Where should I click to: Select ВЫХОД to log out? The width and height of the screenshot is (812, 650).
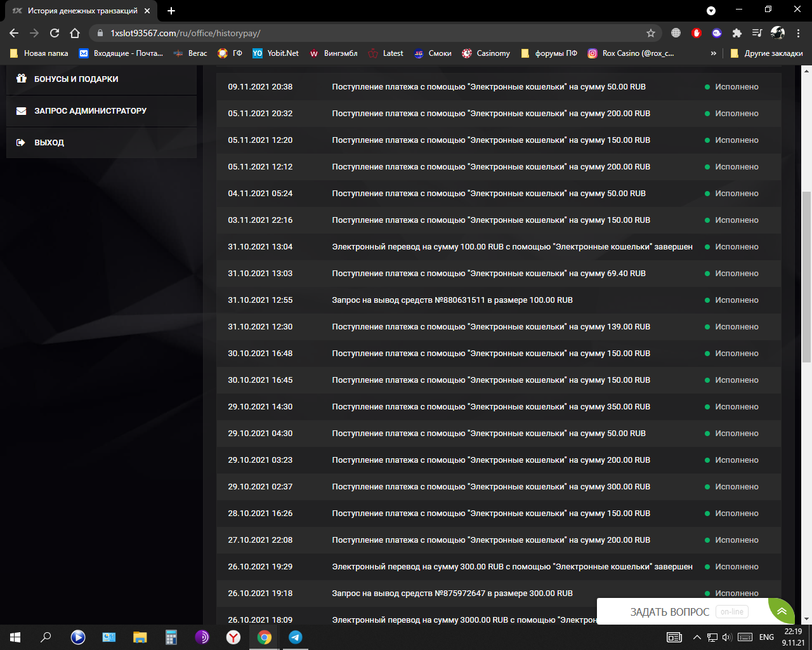(101, 143)
